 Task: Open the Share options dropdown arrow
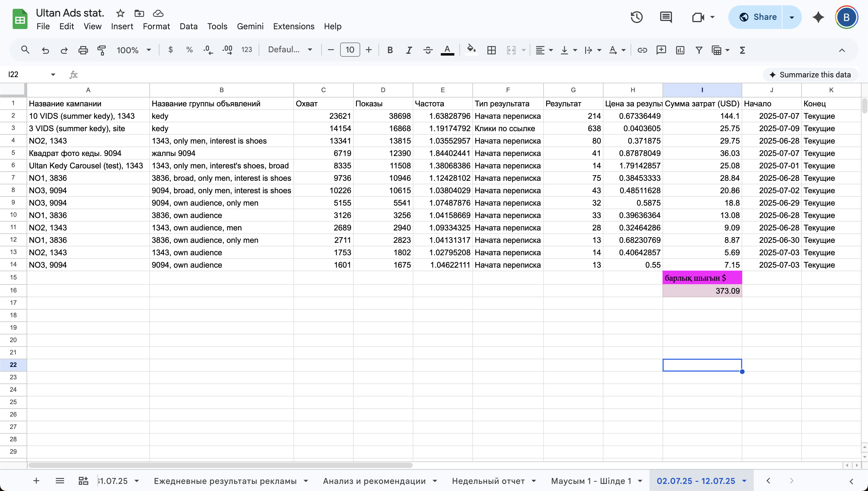(x=792, y=17)
